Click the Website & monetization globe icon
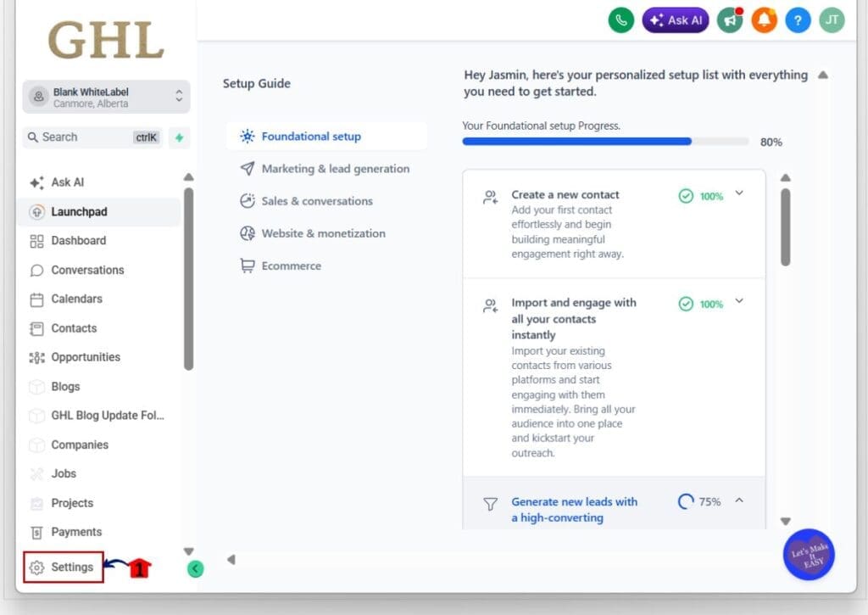 point(247,233)
